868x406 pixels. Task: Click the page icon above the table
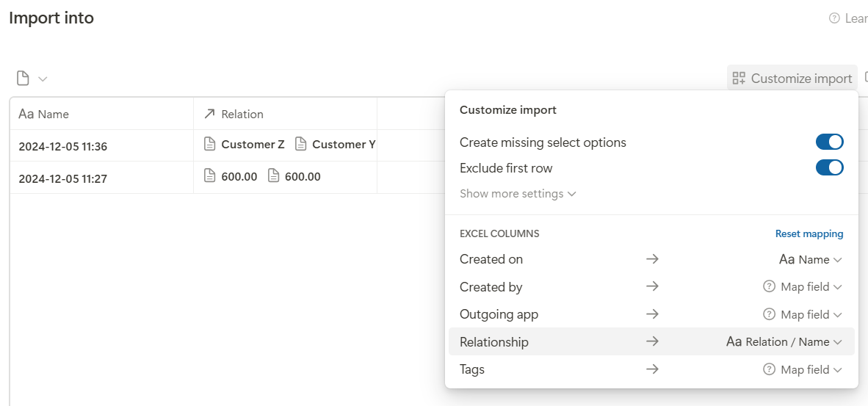pos(22,79)
